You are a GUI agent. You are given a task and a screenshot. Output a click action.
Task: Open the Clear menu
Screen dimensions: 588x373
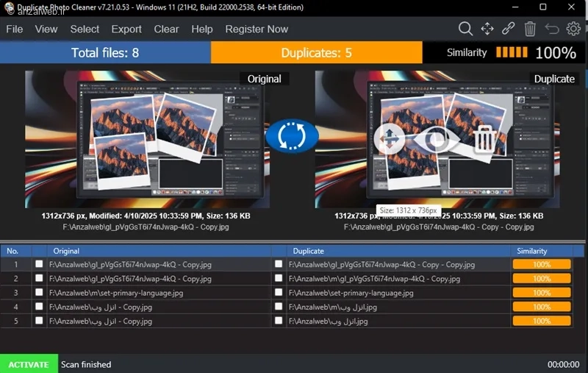[x=166, y=29]
